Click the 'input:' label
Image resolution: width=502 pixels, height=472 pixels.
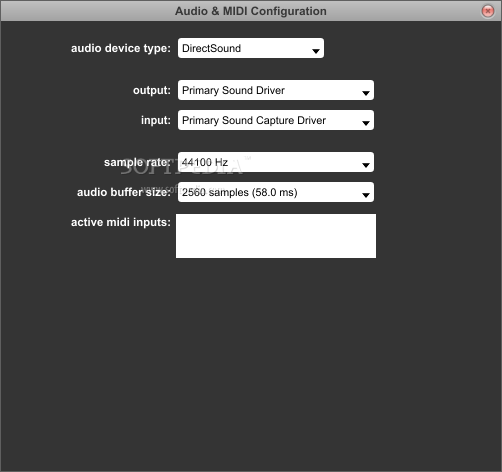[x=156, y=120]
